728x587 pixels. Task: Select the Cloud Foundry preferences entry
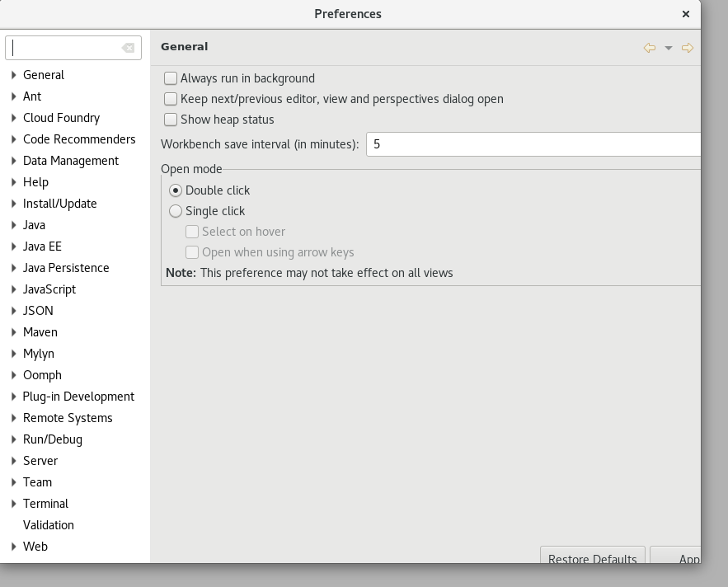[61, 118]
